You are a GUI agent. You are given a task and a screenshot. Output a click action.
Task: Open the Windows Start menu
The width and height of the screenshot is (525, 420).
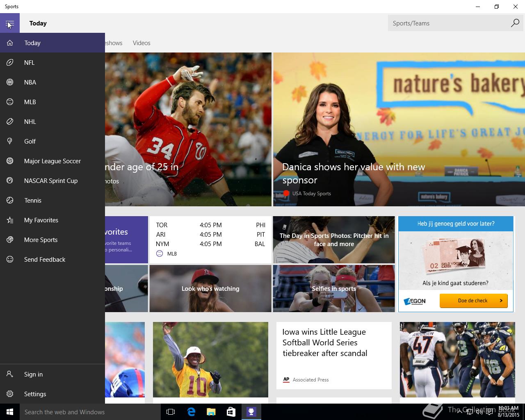click(x=10, y=412)
